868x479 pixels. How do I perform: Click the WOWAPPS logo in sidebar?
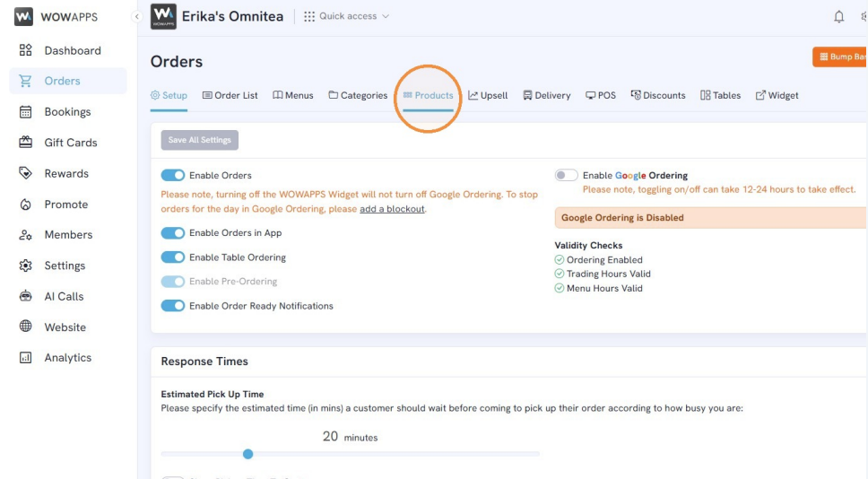pos(23,17)
